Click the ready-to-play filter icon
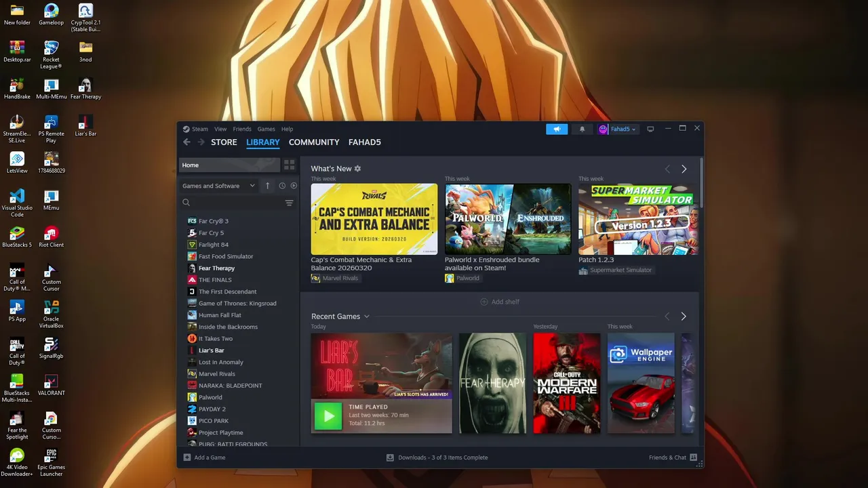This screenshot has height=488, width=868. [x=294, y=186]
